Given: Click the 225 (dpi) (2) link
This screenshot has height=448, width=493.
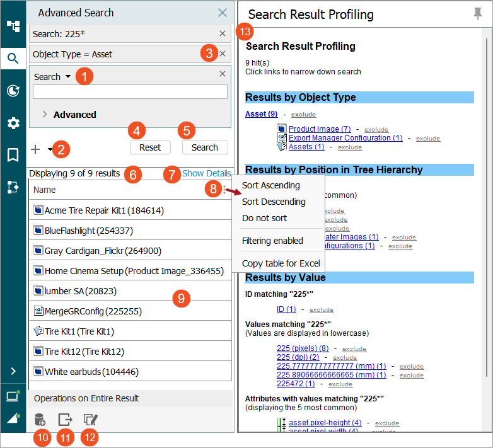Looking at the screenshot, I should tap(298, 357).
